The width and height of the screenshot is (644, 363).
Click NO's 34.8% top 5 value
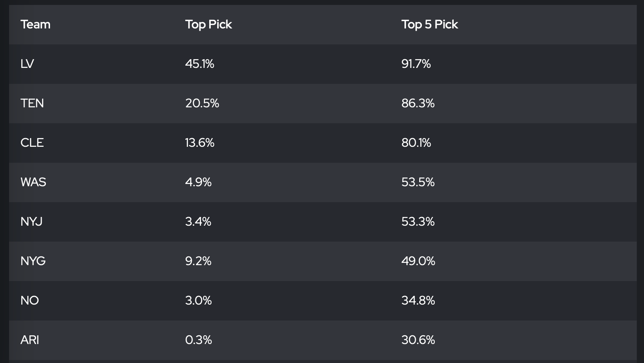pos(418,300)
